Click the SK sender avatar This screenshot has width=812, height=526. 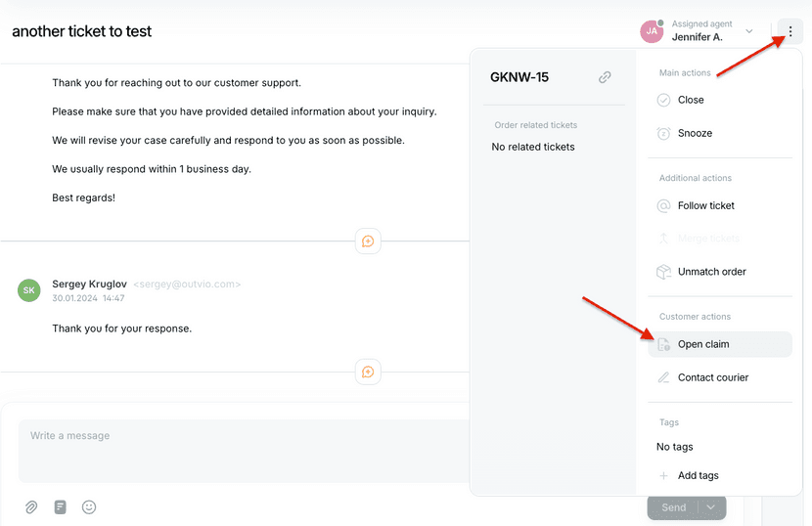29,290
